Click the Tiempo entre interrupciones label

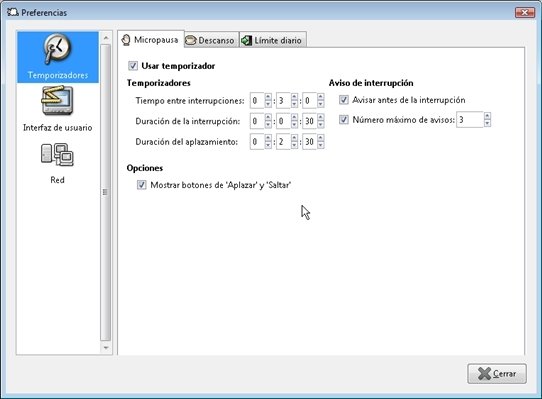pos(190,101)
